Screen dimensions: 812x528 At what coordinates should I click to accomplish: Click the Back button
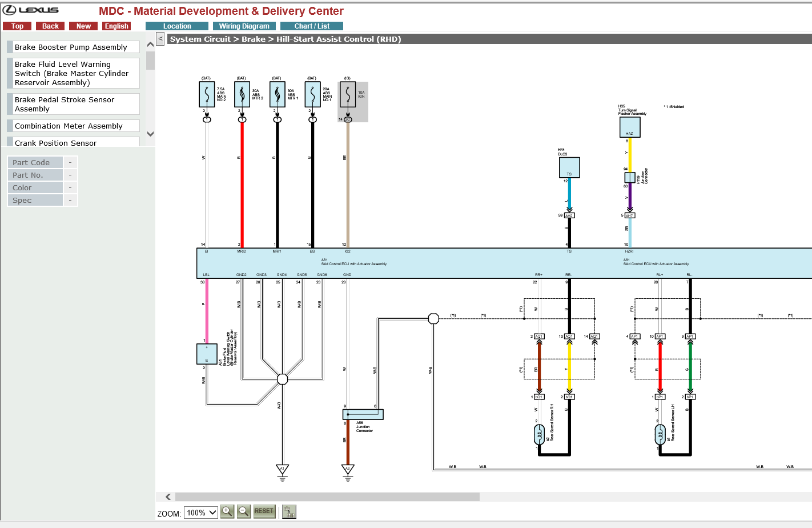click(50, 26)
